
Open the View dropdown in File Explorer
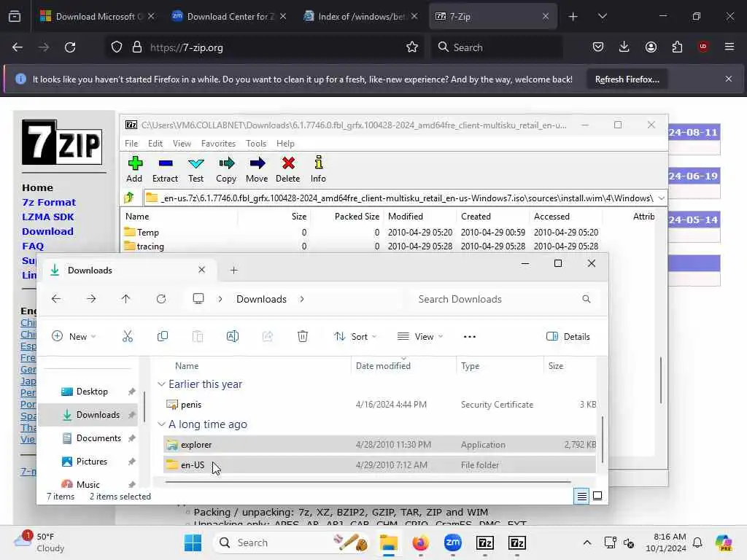click(x=420, y=337)
